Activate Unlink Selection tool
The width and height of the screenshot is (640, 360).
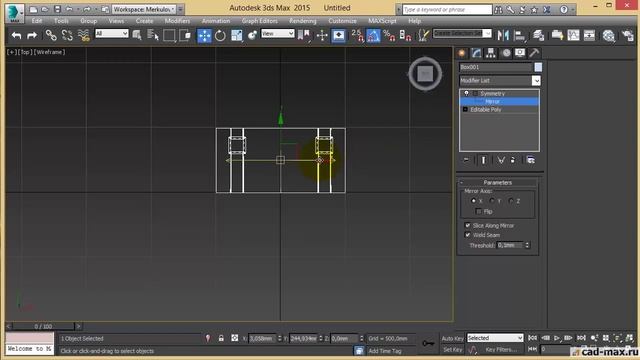pyautogui.click(x=67, y=36)
